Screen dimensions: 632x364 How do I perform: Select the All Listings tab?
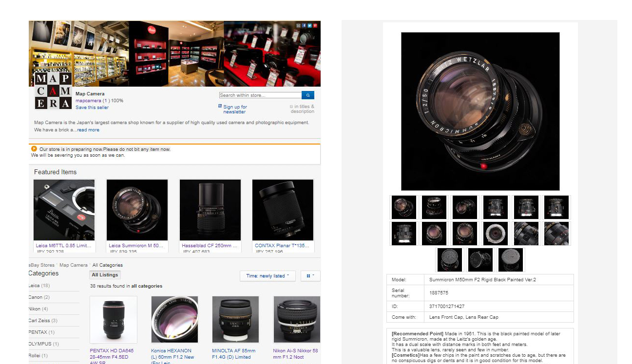[x=105, y=275]
